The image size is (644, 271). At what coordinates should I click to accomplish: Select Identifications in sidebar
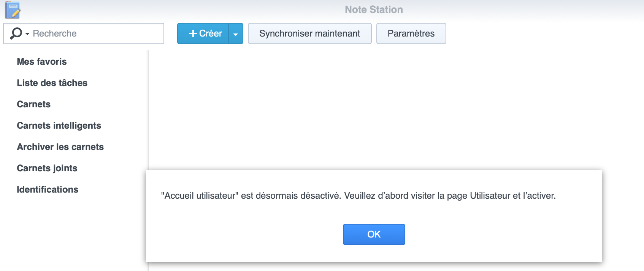coord(48,190)
